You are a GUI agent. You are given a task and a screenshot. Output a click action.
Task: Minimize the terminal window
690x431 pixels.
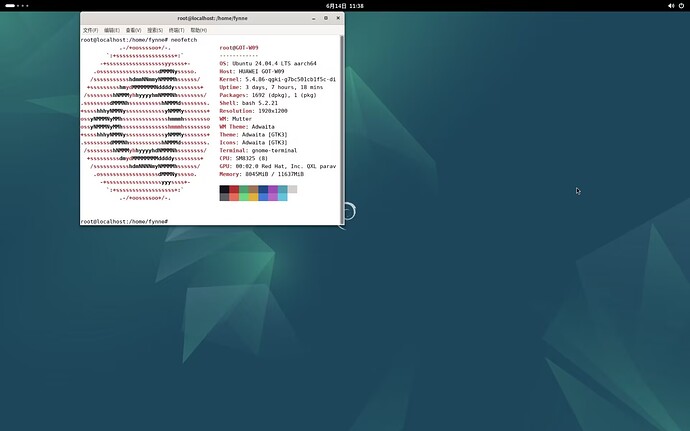click(x=314, y=18)
